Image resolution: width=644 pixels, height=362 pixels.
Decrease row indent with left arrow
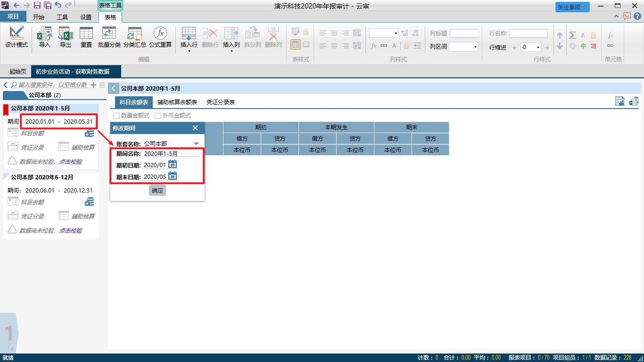[x=515, y=47]
